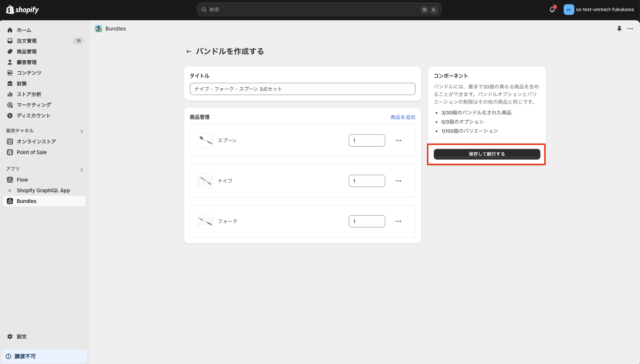This screenshot has height=364, width=640.
Task: Launch the Flow app
Action: tap(22, 180)
